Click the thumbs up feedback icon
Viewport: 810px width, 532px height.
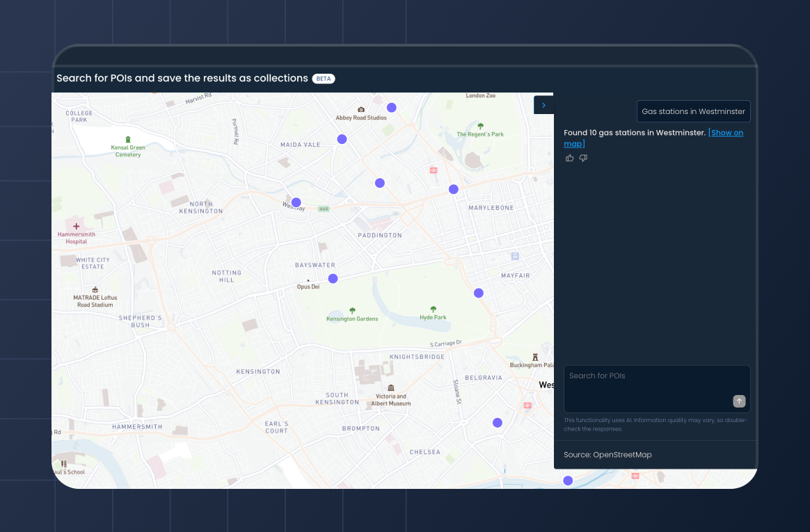click(569, 158)
